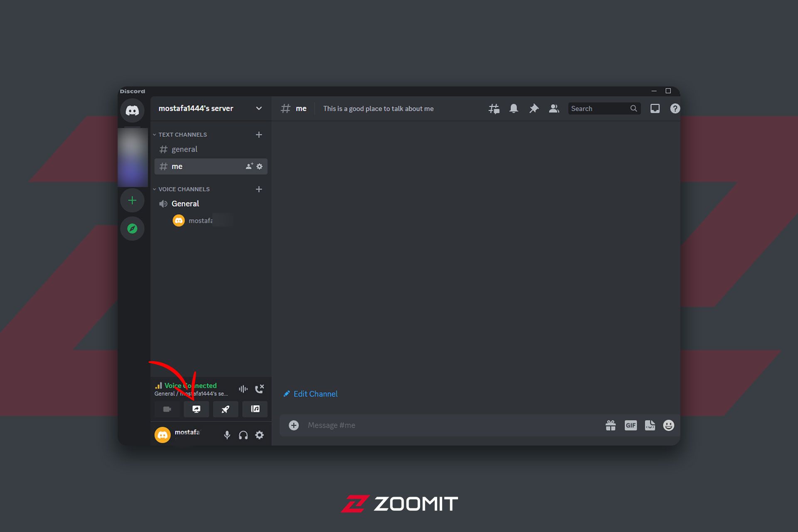Create a new voice channel plus
The width and height of the screenshot is (798, 532).
[x=259, y=189]
